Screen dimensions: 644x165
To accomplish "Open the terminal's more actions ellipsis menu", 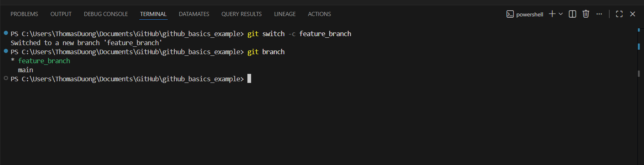I will coord(599,14).
